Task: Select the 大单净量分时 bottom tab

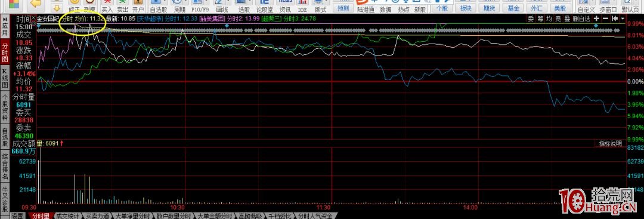Action: 132,216
